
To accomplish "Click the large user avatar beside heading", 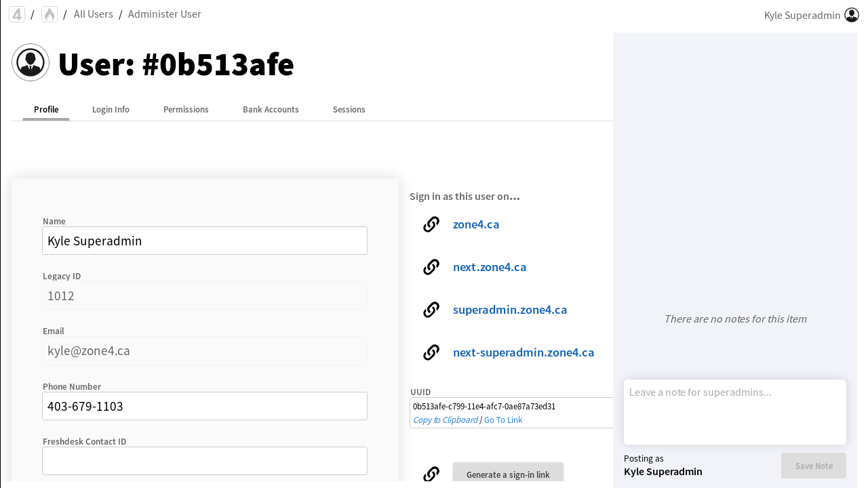I will click(31, 62).
